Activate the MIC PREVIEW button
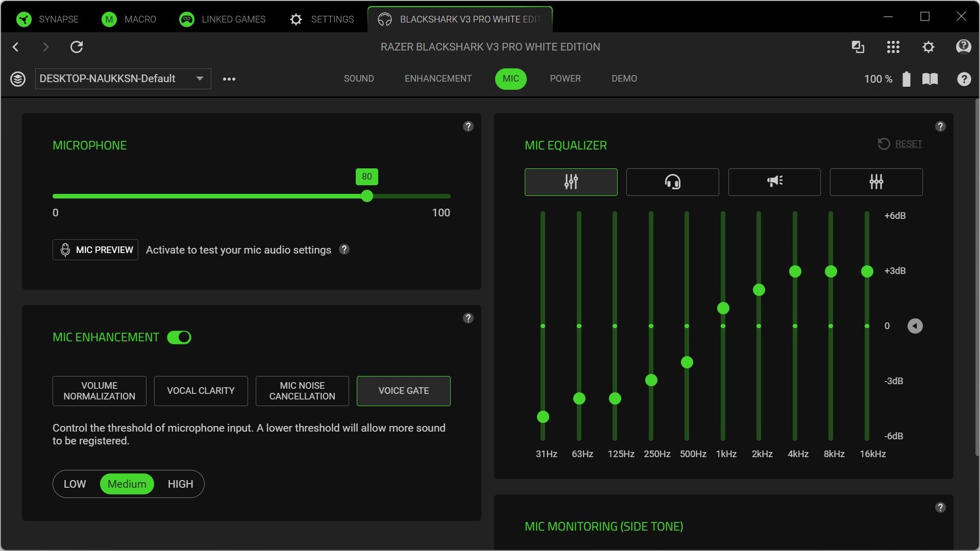 [95, 249]
